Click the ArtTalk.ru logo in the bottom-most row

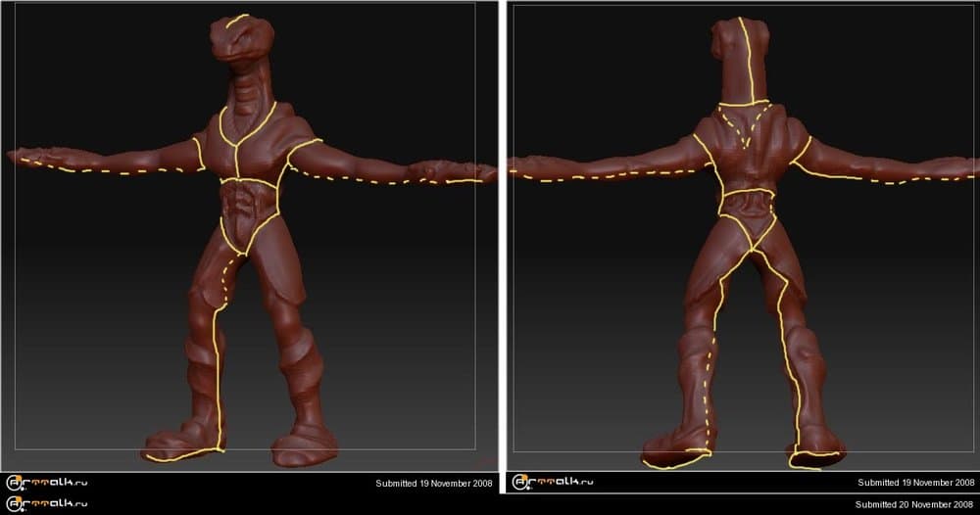pos(45,503)
